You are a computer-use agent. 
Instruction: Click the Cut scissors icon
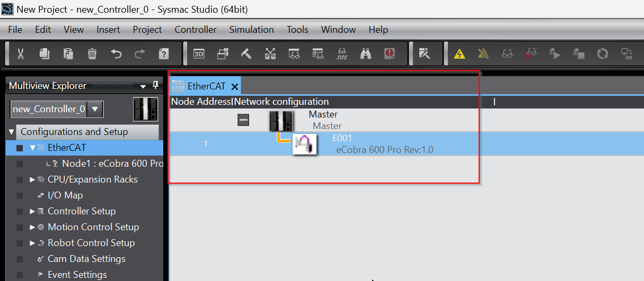click(21, 53)
